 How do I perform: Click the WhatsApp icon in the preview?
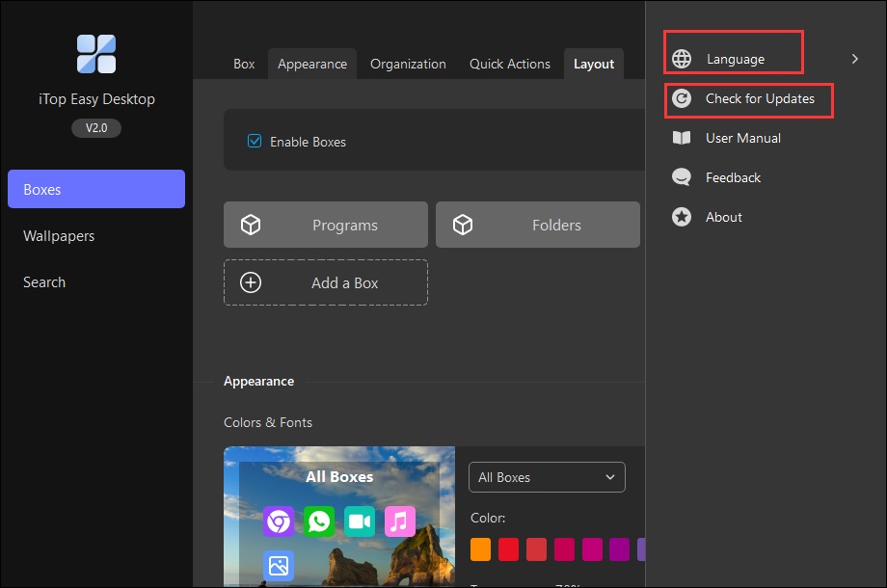click(319, 521)
